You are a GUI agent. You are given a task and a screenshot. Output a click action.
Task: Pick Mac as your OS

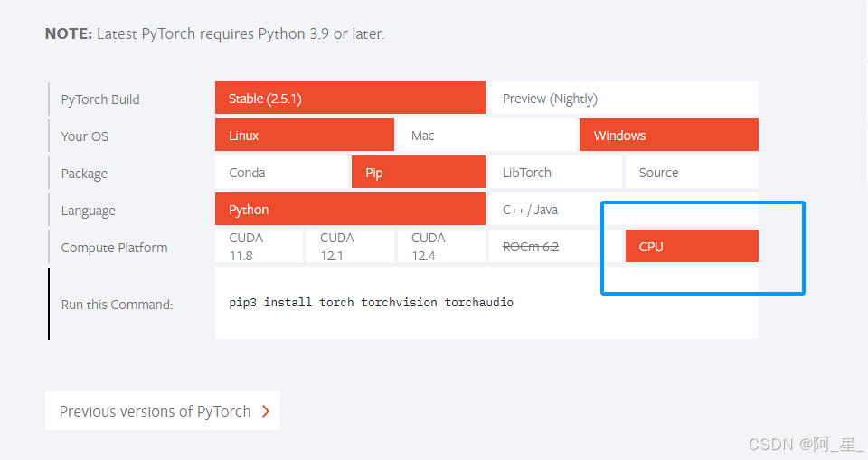486,135
